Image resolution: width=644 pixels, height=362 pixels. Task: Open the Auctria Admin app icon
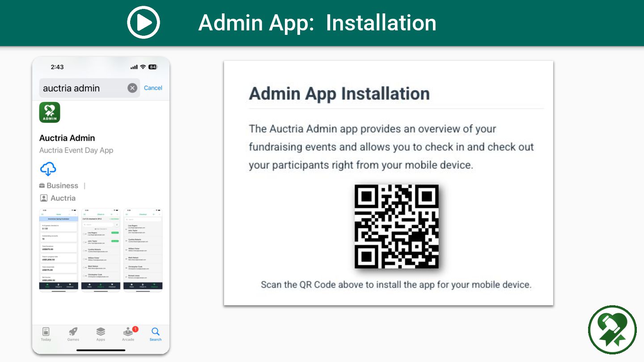click(50, 113)
